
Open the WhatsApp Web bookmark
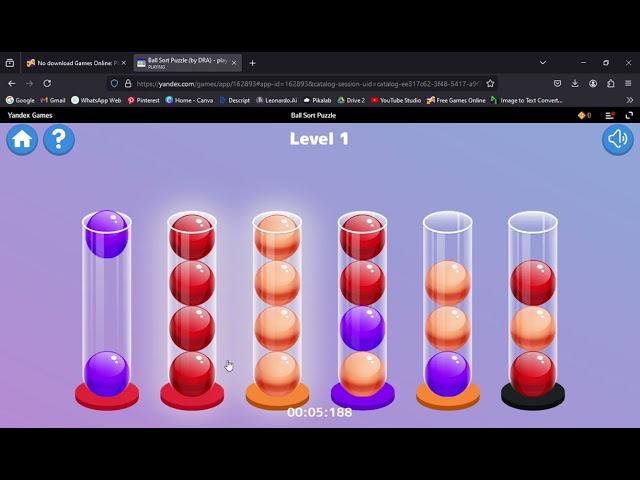96,100
